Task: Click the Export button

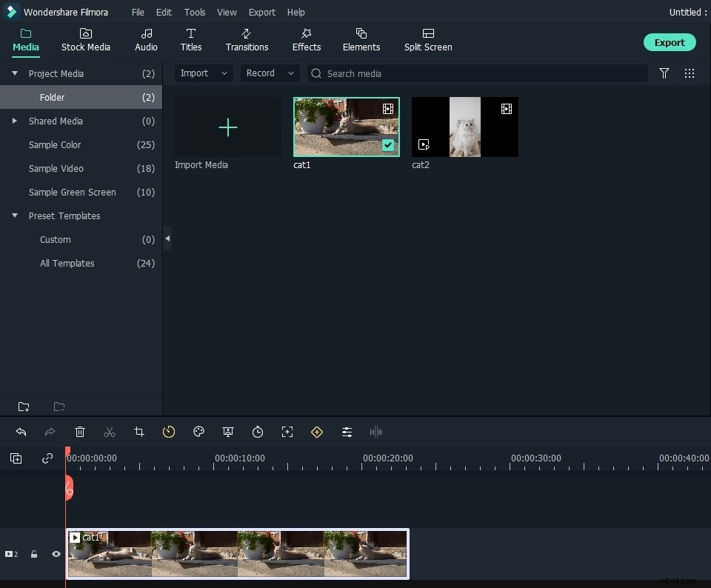Action: click(x=669, y=42)
